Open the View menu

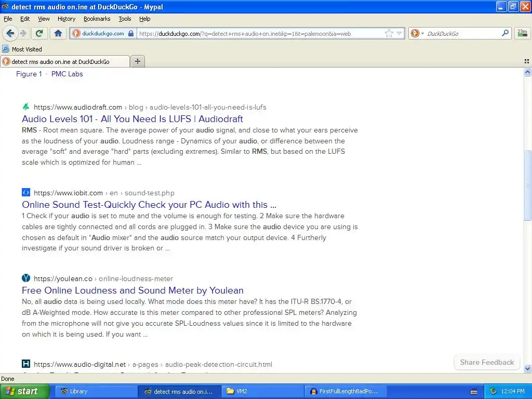coord(44,19)
